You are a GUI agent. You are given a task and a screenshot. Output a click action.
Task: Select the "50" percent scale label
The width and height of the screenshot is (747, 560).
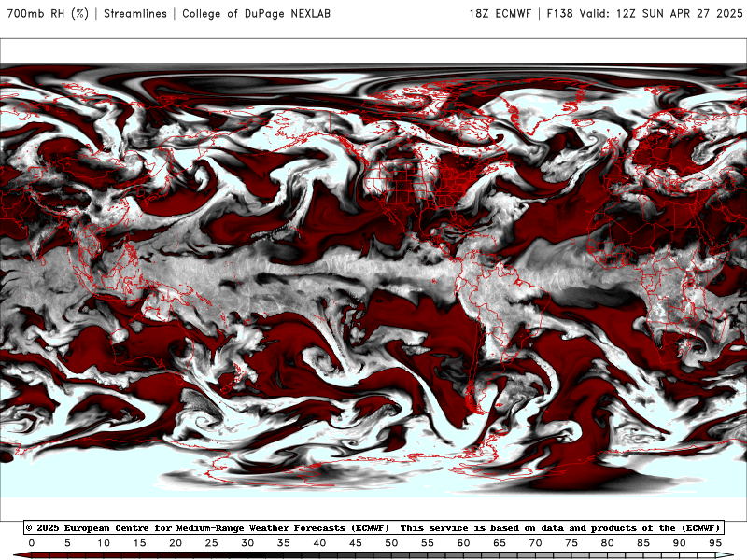tap(391, 543)
